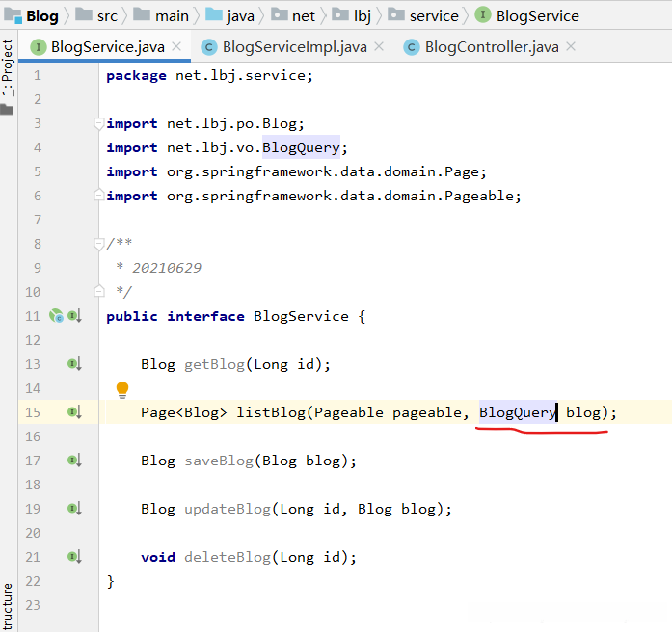Click the saveBlog method name
The height and width of the screenshot is (632, 672).
219,461
